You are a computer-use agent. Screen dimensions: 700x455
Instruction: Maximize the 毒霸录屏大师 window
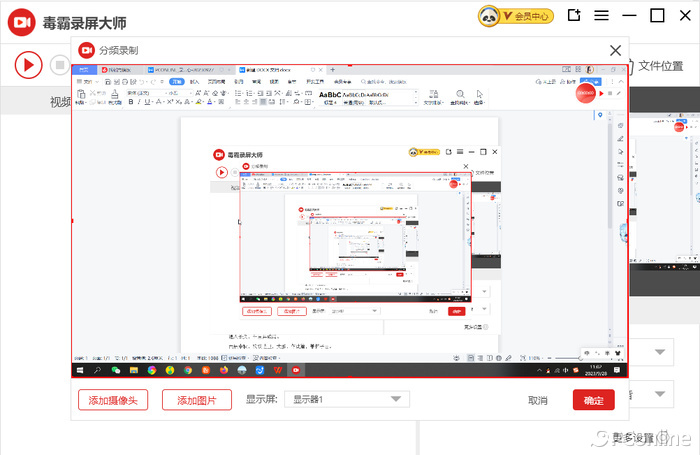[657, 16]
